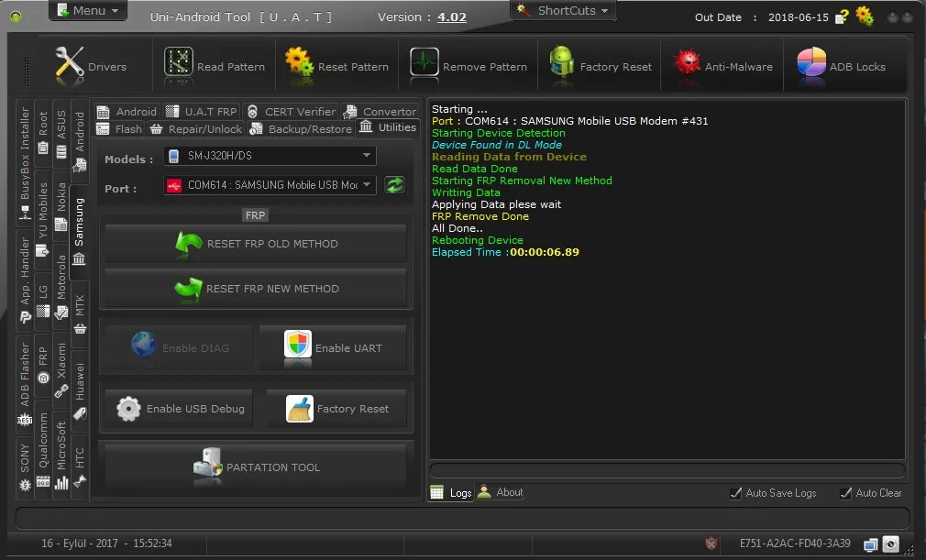The height and width of the screenshot is (560, 926).
Task: Switch to the Nokia vertical tab
Action: tap(61, 206)
